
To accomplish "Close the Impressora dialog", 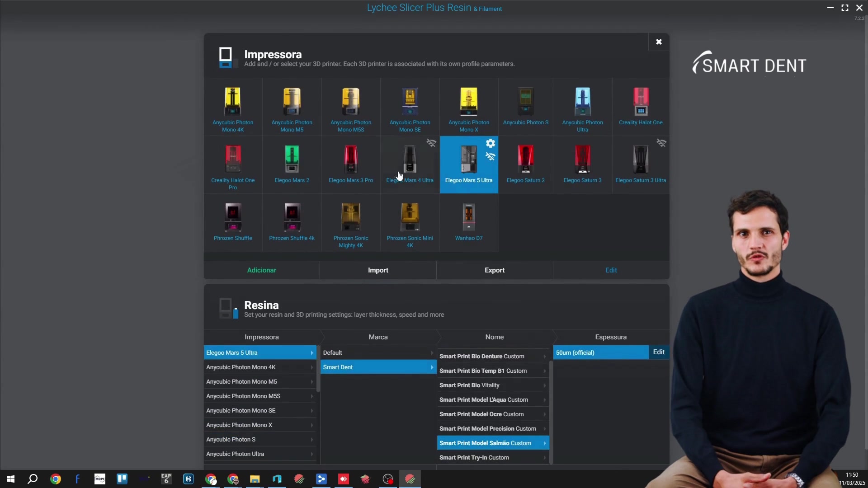I will 659,42.
